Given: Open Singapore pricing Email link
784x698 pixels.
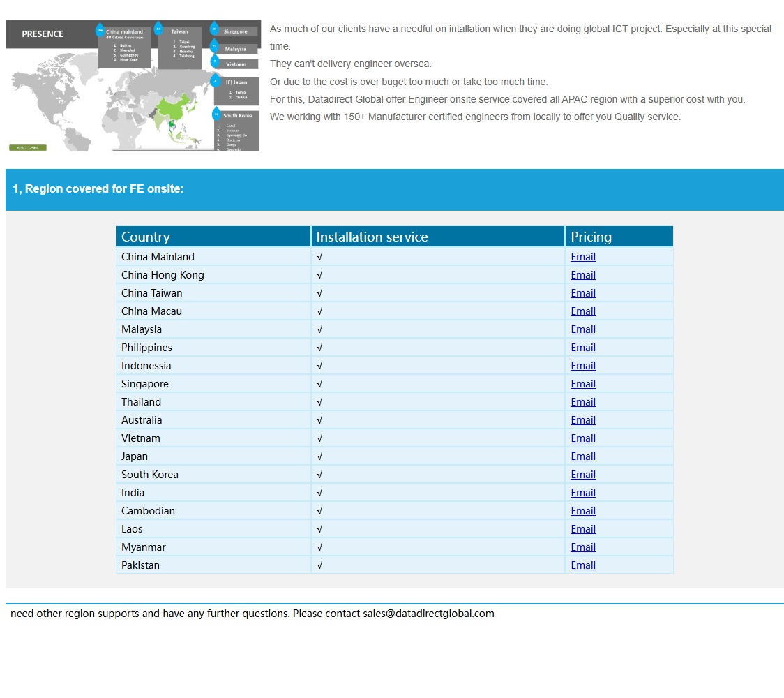Looking at the screenshot, I should point(583,384).
